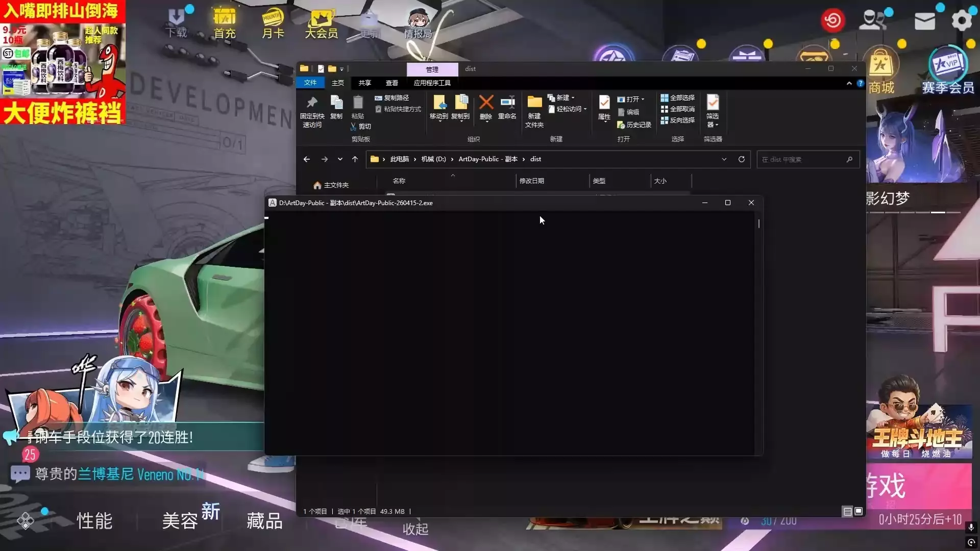The height and width of the screenshot is (551, 980).
Task: Refresh the dist folder listing
Action: click(x=742, y=159)
